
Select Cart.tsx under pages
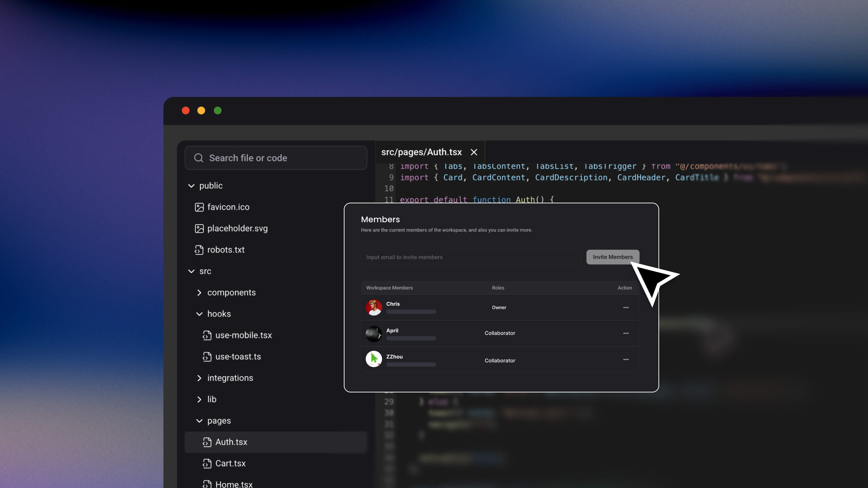230,463
